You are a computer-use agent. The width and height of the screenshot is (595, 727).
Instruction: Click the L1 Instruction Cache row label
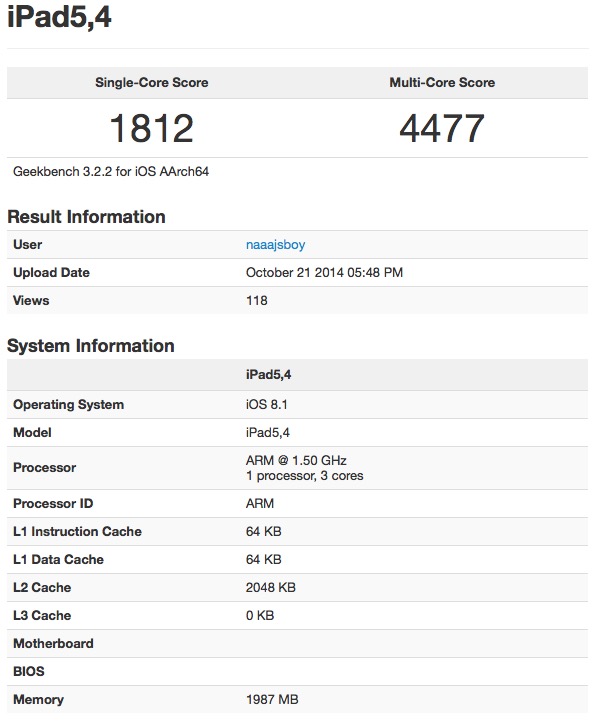point(77,531)
